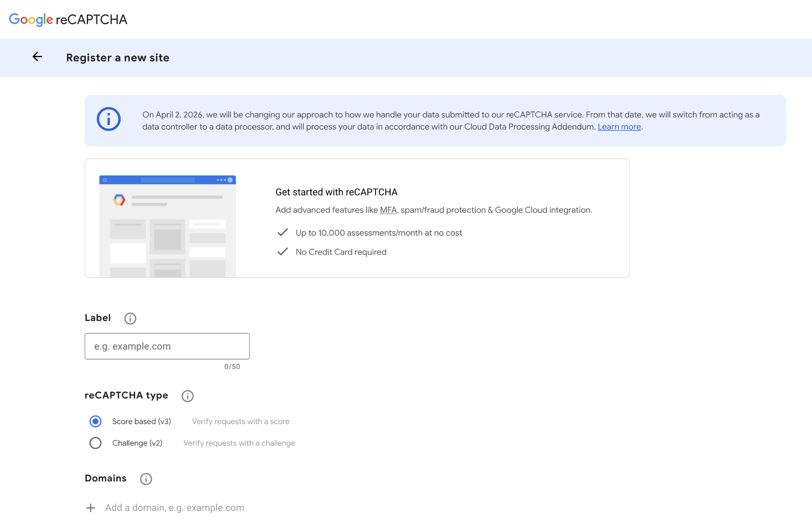Click the Google Cloud hexagon logo in the illustration
This screenshot has height=521, width=812.
click(119, 200)
